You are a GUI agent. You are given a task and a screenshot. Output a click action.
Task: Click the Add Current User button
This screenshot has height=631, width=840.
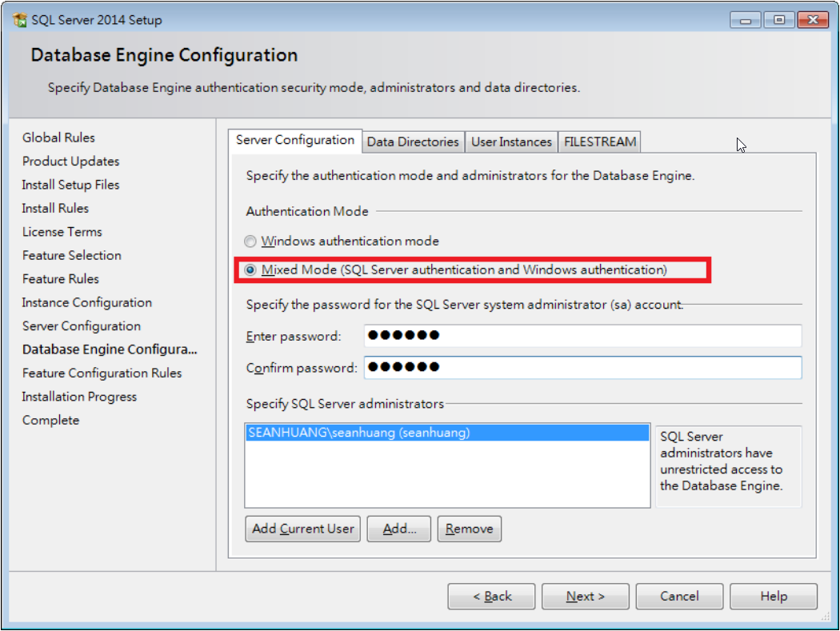302,529
